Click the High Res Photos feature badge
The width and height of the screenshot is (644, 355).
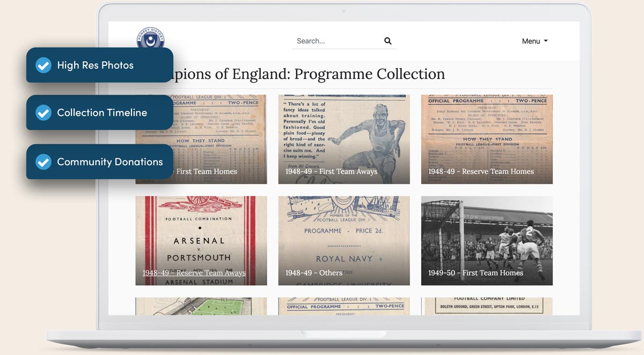[100, 65]
